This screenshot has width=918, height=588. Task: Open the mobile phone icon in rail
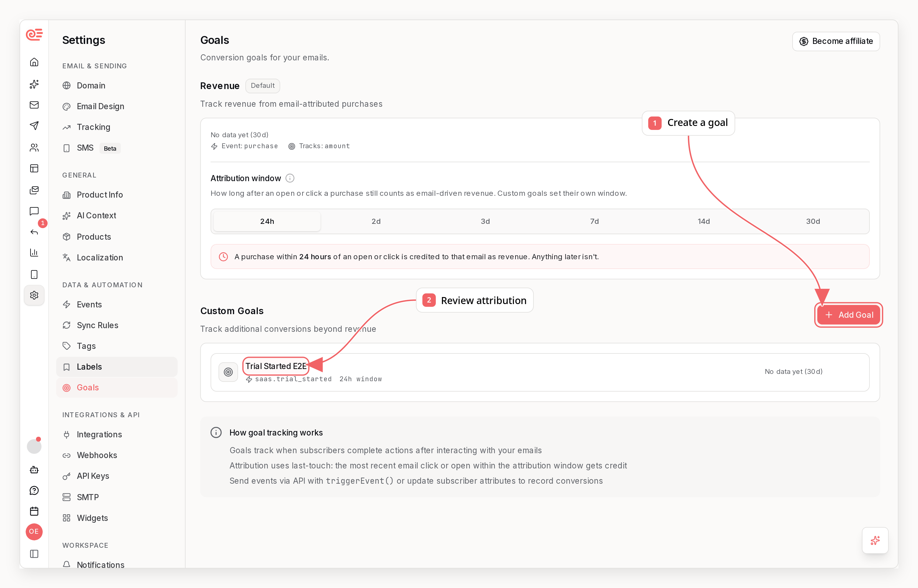34,274
